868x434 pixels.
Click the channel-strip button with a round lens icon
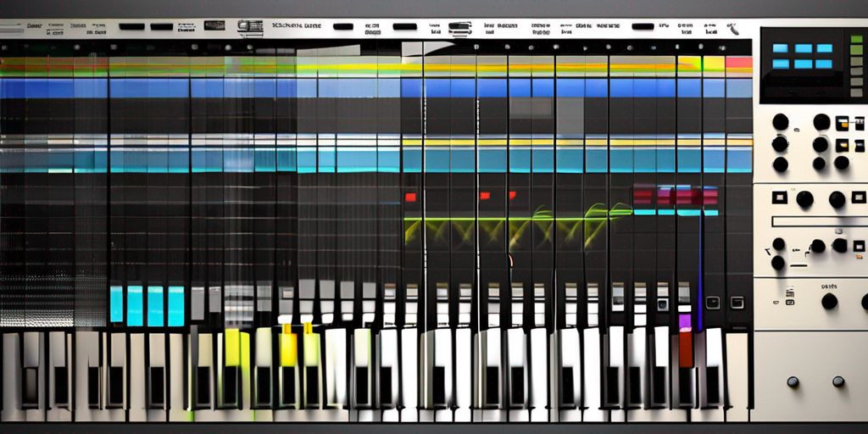[x=663, y=304]
